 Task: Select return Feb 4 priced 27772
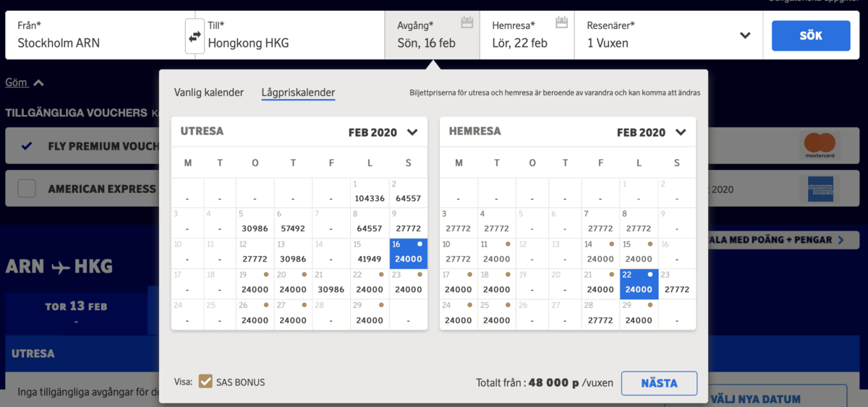[495, 223]
